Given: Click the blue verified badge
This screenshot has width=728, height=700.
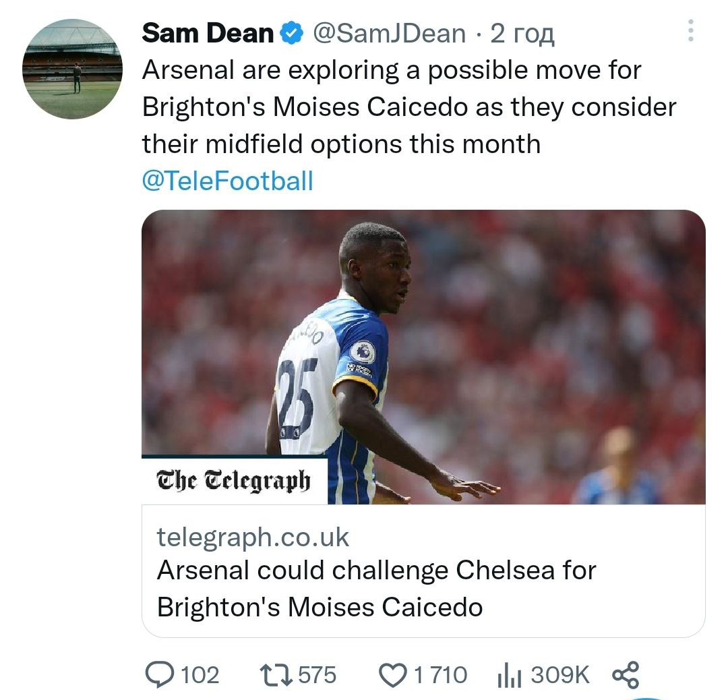Looking at the screenshot, I should point(291,34).
